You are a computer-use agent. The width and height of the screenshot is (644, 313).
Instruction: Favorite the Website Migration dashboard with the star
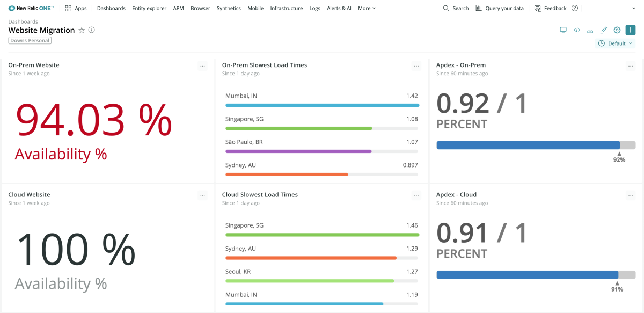coord(82,30)
